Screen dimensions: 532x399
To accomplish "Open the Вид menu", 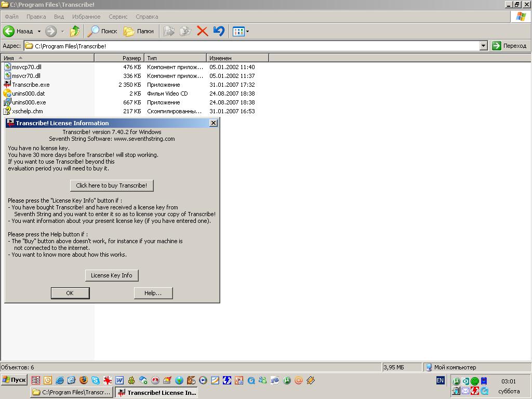I will click(59, 17).
